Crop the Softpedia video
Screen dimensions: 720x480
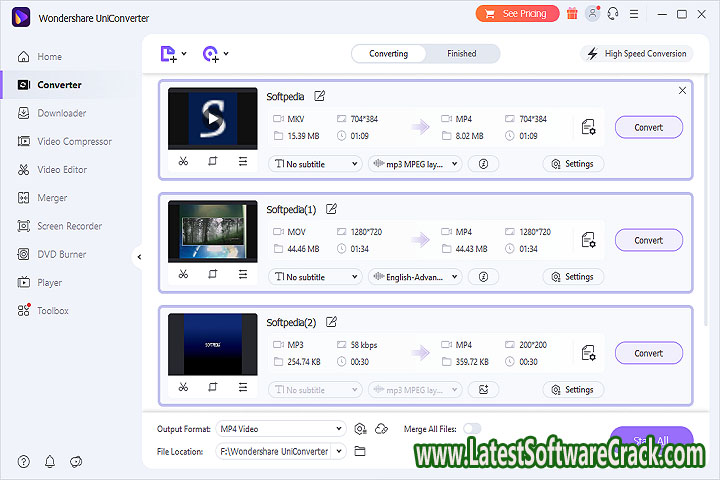pos(213,161)
